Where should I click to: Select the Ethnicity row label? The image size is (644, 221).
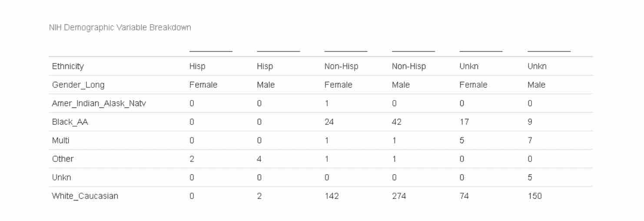coord(68,67)
